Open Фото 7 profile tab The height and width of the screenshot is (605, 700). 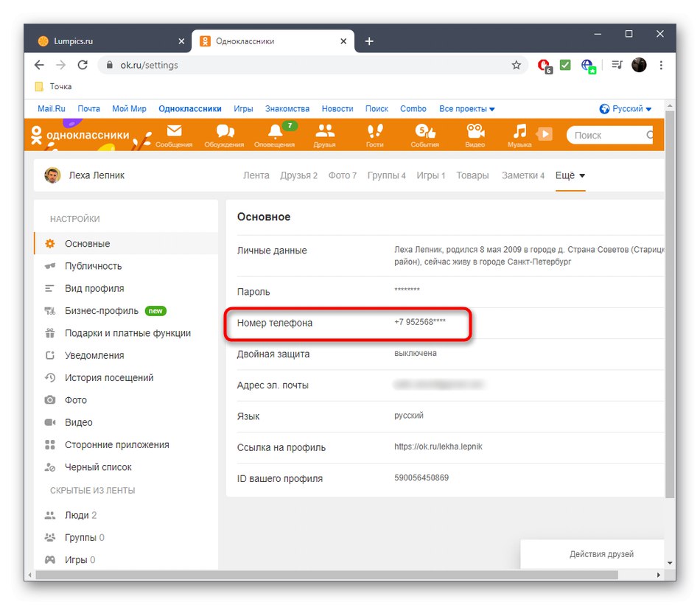coord(343,175)
